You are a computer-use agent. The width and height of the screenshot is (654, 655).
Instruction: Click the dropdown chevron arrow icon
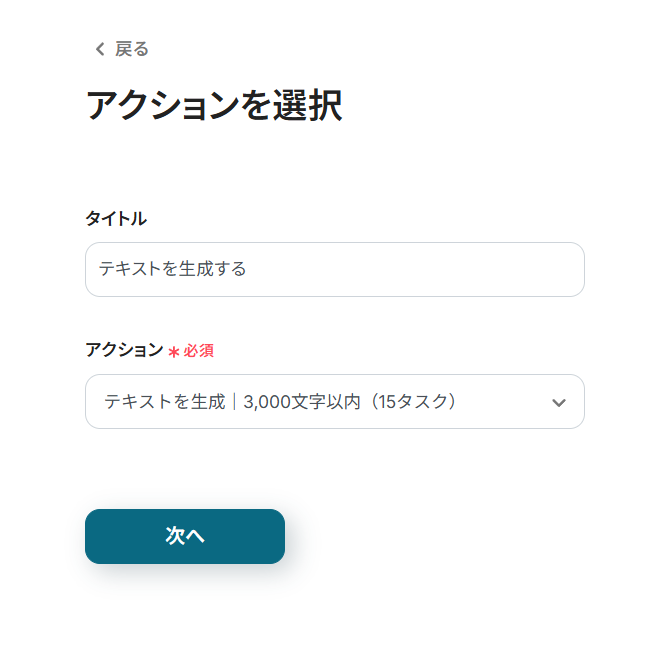[559, 402]
